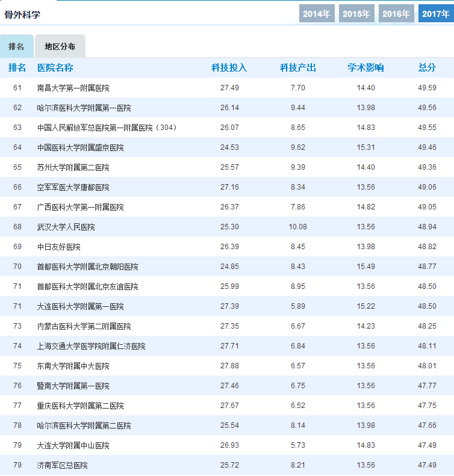Select 苏州大学附属第二医院 hospital name

tap(73, 167)
